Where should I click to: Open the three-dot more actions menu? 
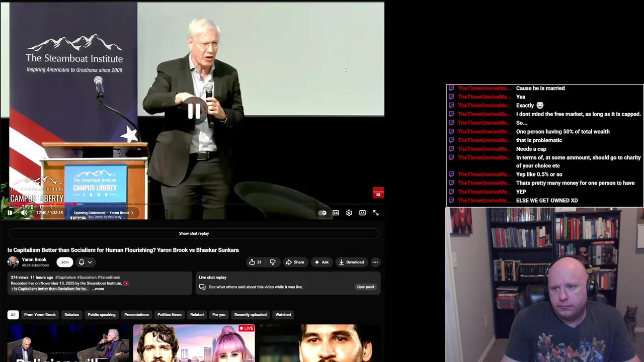click(375, 262)
